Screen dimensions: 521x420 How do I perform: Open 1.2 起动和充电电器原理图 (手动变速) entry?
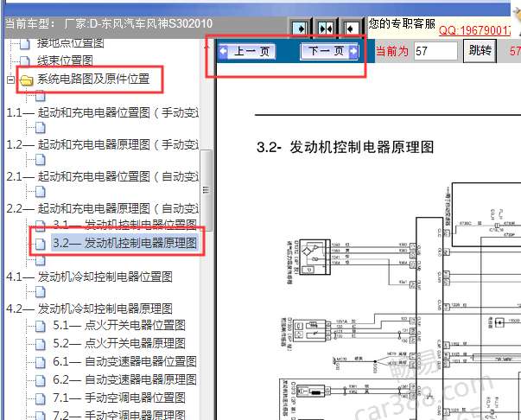tap(102, 144)
